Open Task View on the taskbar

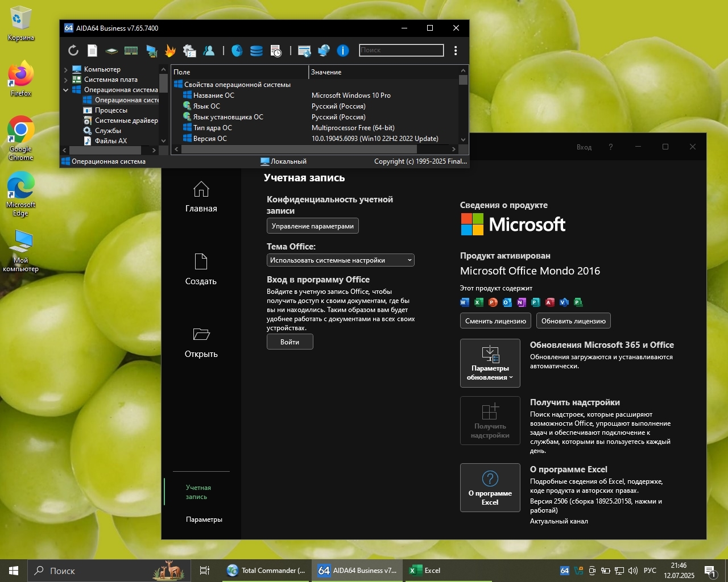coord(205,571)
